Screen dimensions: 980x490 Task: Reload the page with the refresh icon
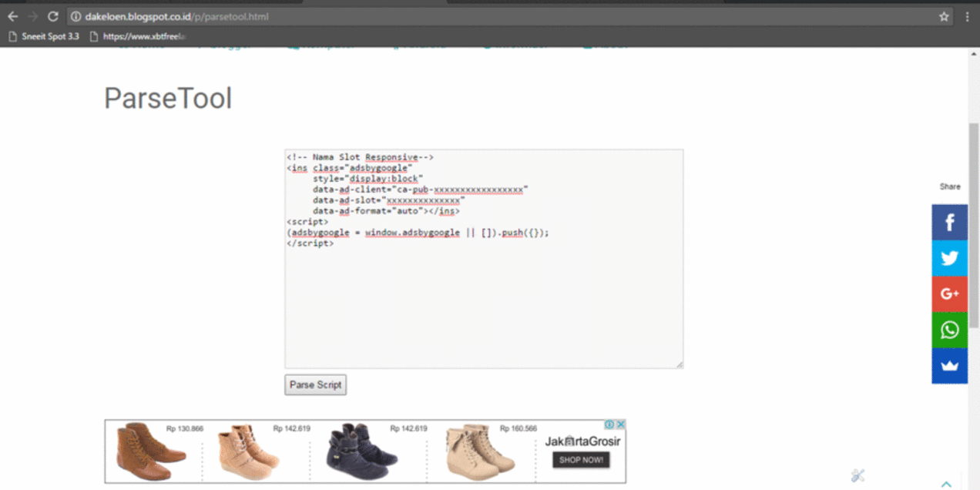(53, 16)
